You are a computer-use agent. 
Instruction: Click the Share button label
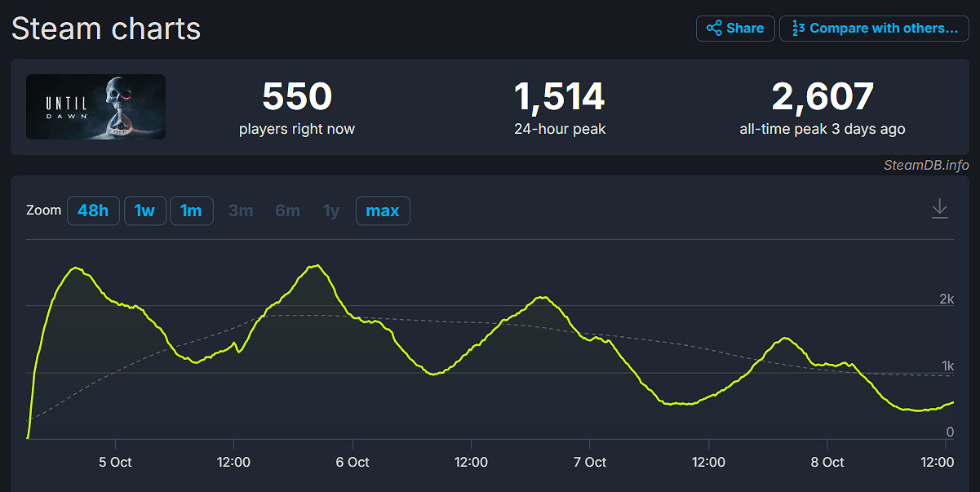(744, 29)
